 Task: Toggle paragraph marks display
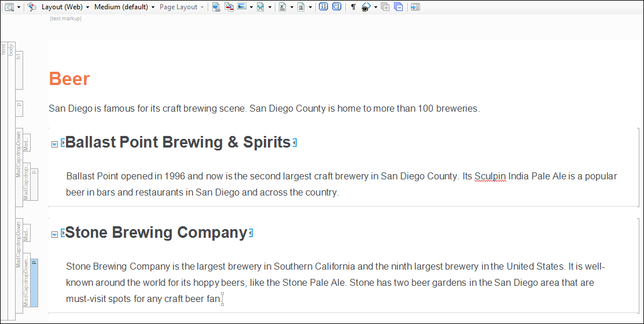pos(353,7)
